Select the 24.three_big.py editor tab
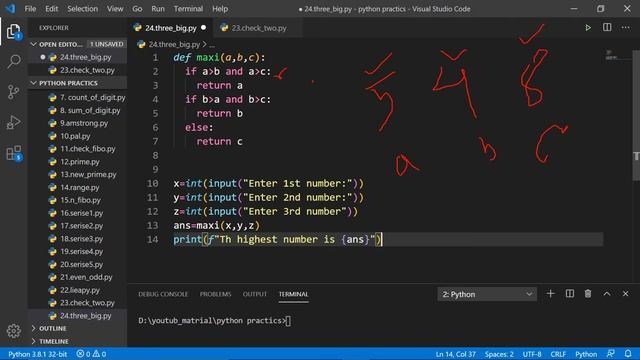640x360 pixels. tap(171, 28)
